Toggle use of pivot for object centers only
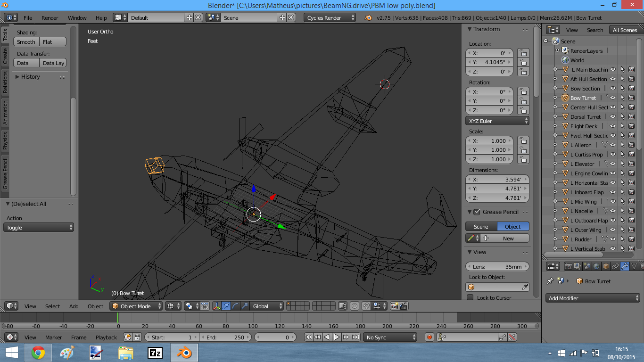 (205, 306)
